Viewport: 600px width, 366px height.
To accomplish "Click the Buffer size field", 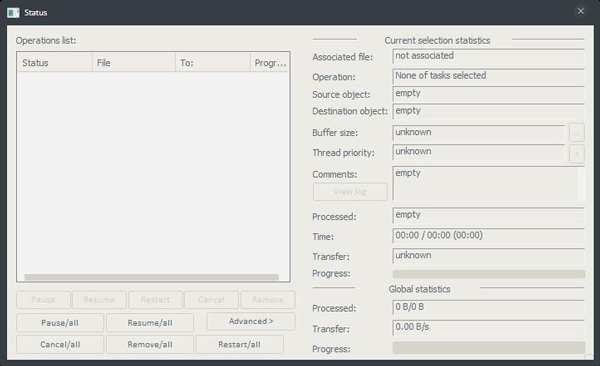I will [479, 133].
